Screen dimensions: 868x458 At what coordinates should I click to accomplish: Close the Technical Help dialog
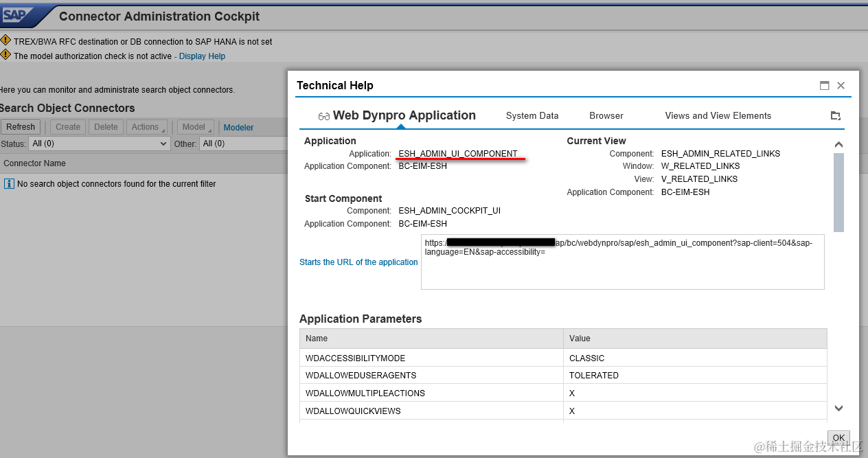(x=841, y=86)
